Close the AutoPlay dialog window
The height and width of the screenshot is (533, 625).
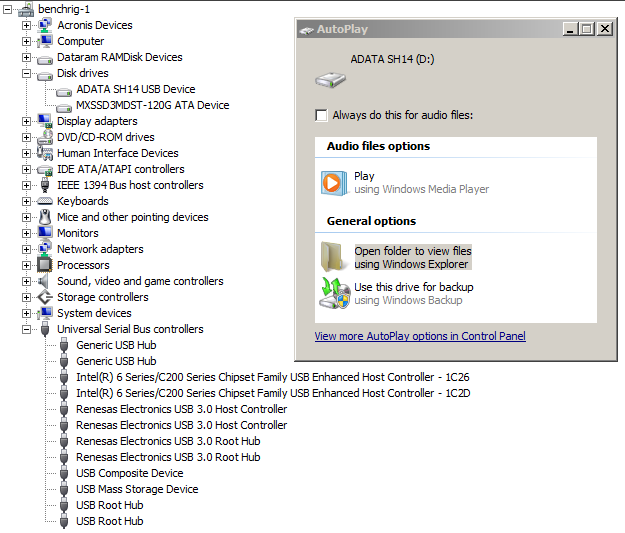tap(604, 29)
